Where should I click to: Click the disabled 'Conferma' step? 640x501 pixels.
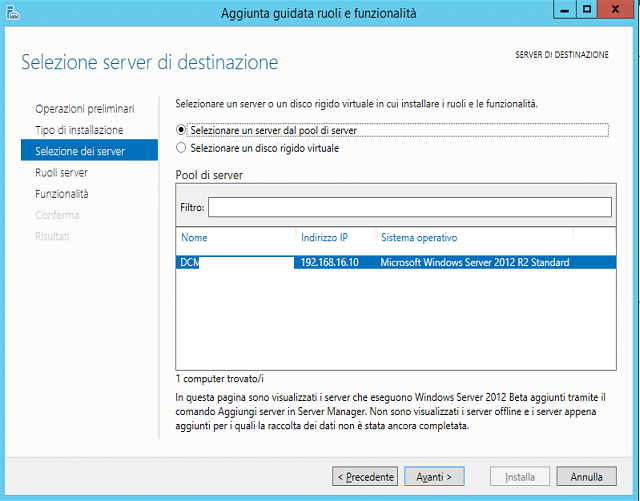57,215
